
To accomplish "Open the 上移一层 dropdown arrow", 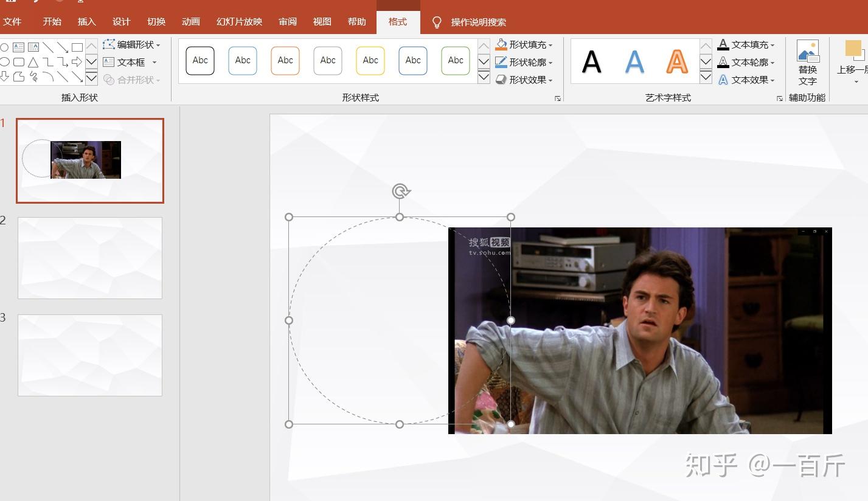I will [x=856, y=82].
